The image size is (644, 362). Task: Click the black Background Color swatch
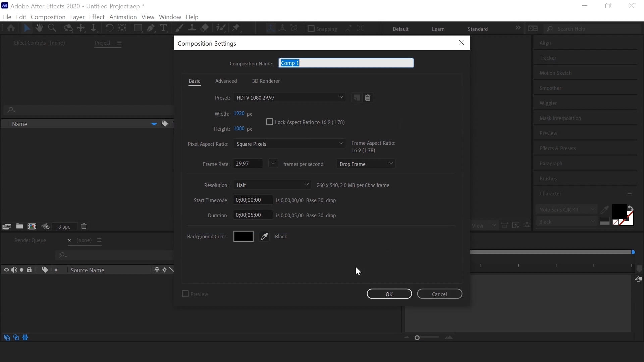[x=243, y=237]
